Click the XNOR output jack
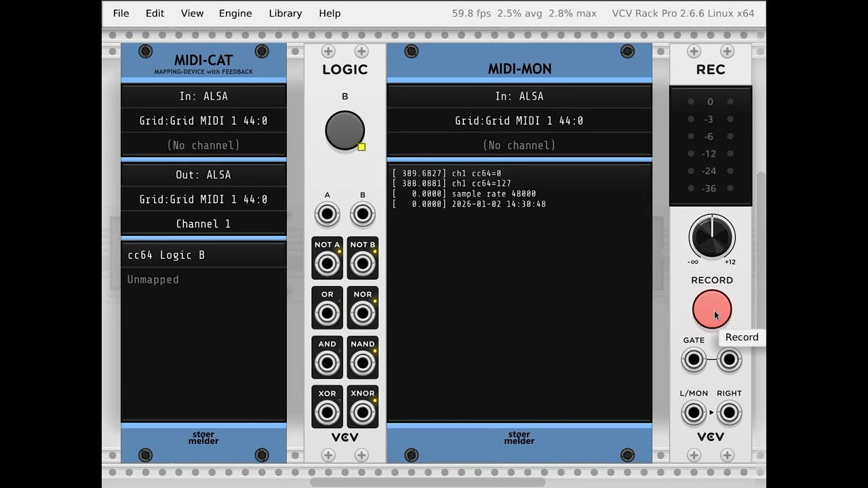Screen dimensions: 868x488 pyautogui.click(x=363, y=413)
